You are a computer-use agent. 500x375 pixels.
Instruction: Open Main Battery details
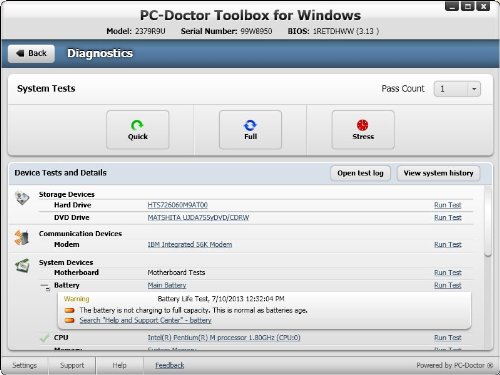click(x=167, y=285)
